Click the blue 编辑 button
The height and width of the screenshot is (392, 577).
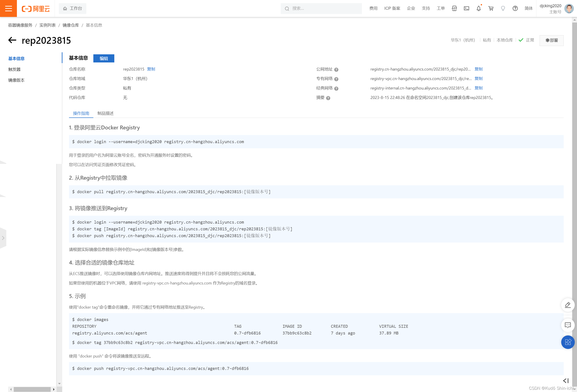(x=103, y=58)
